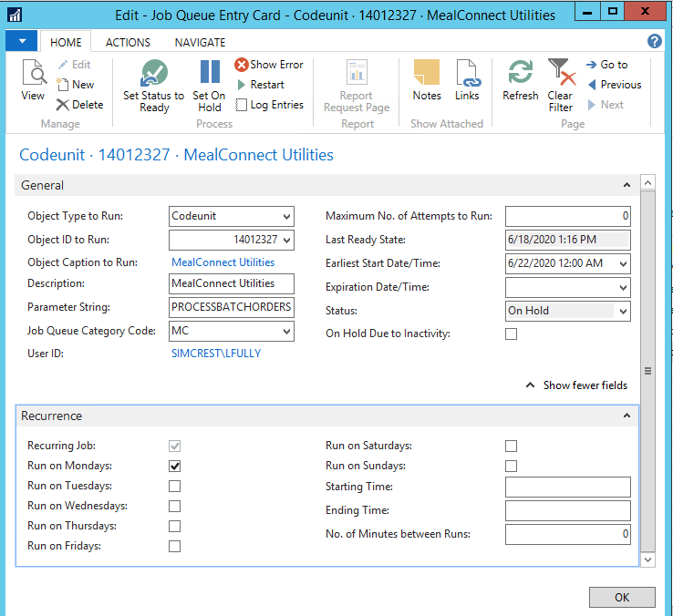Collapse the Recurrence section
Image resolution: width=673 pixels, height=616 pixels.
626,416
